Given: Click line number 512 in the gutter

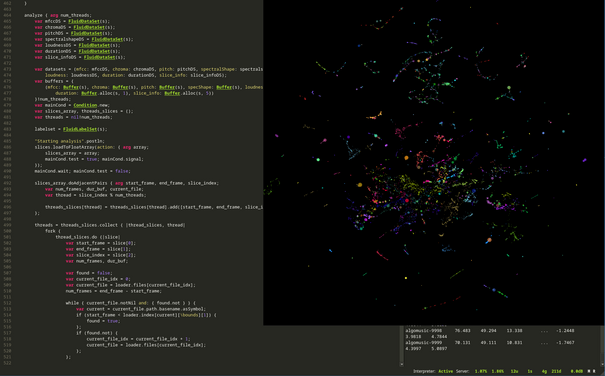Looking at the screenshot, I should tap(7, 303).
